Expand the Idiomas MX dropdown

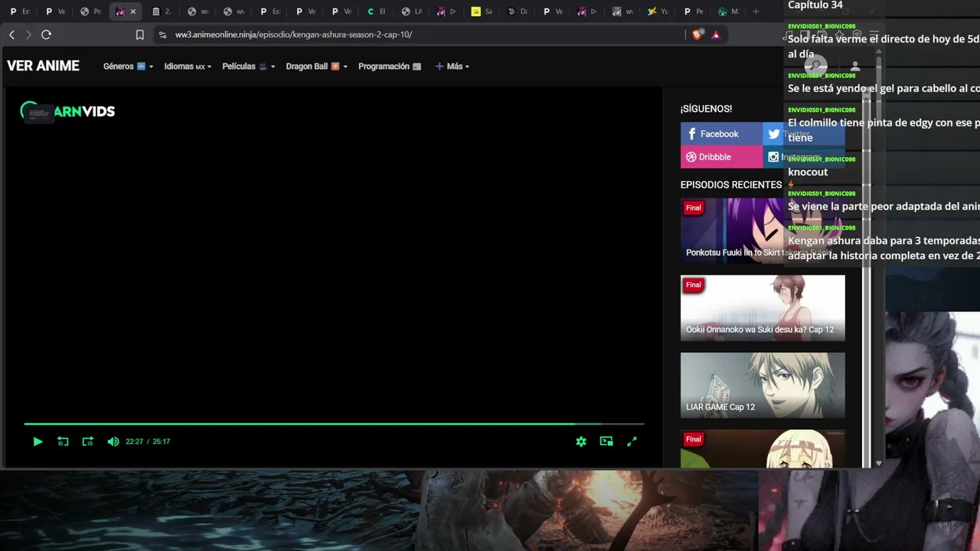pyautogui.click(x=188, y=67)
